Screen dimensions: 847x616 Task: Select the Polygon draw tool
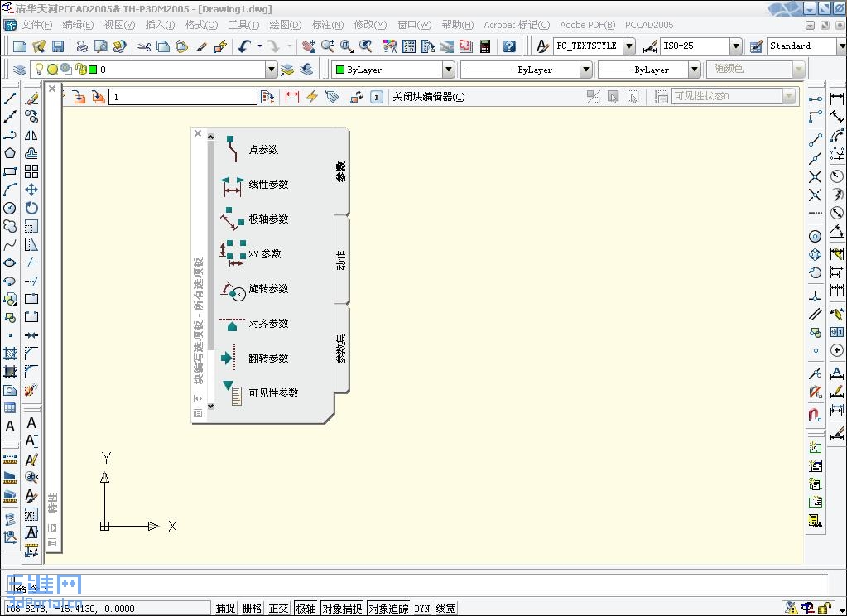[x=10, y=153]
